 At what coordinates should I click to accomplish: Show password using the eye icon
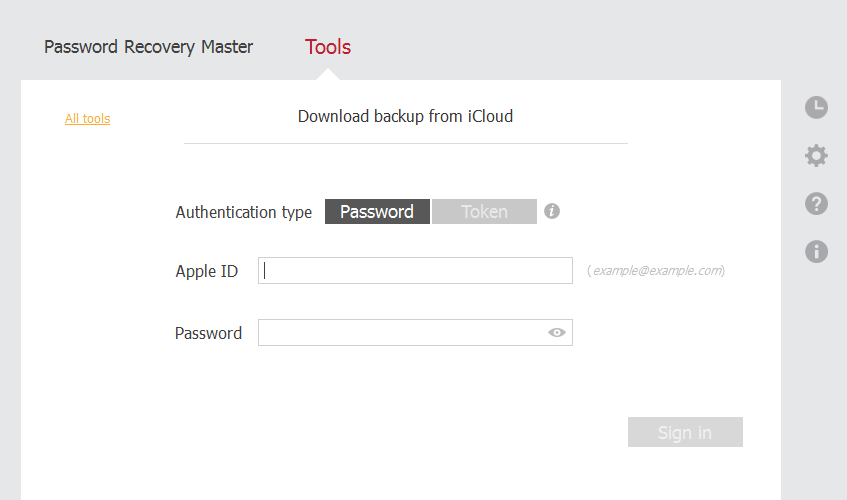[x=556, y=333]
